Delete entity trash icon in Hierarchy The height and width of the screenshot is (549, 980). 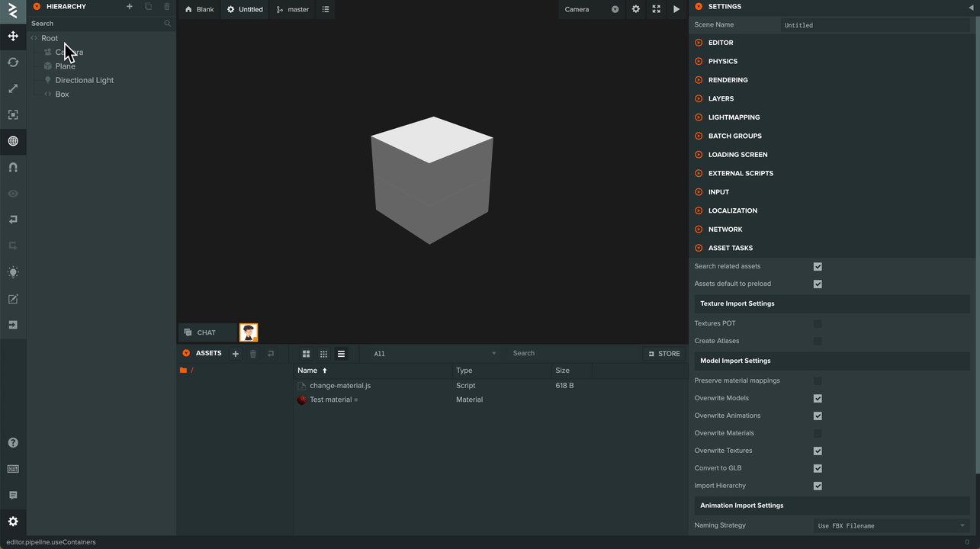167,7
